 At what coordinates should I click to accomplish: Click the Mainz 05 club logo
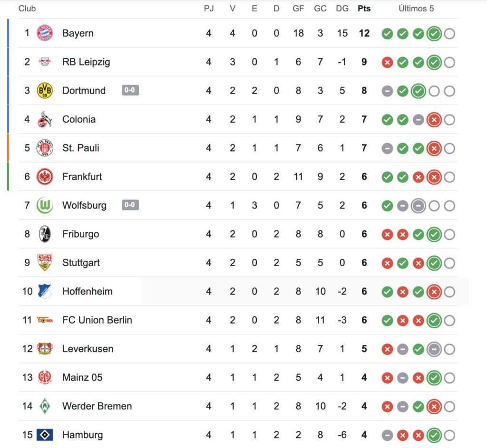coord(45,378)
